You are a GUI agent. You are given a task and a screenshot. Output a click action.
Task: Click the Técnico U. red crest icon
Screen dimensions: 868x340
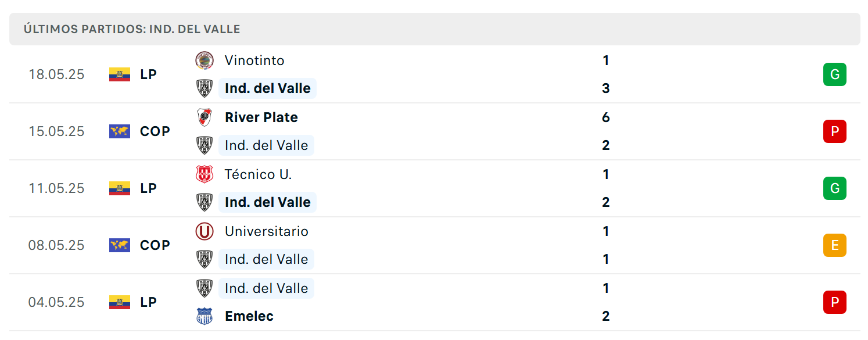point(205,174)
